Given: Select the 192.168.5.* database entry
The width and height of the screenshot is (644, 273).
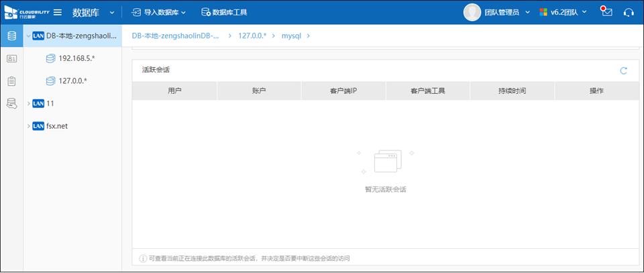Looking at the screenshot, I should pyautogui.click(x=76, y=58).
